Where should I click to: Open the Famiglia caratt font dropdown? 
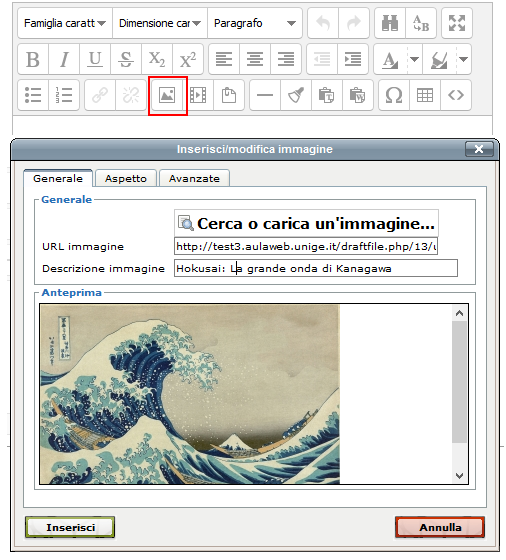coord(65,23)
